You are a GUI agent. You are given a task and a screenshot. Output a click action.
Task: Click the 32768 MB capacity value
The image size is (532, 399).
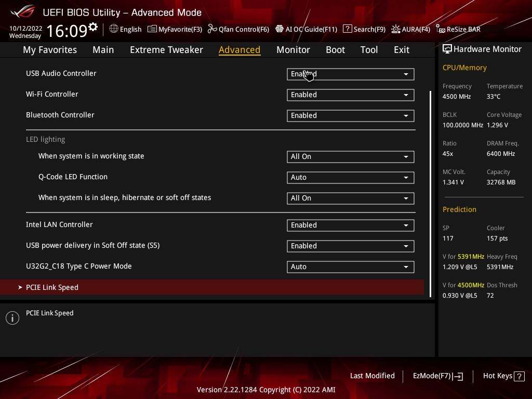coord(501,182)
